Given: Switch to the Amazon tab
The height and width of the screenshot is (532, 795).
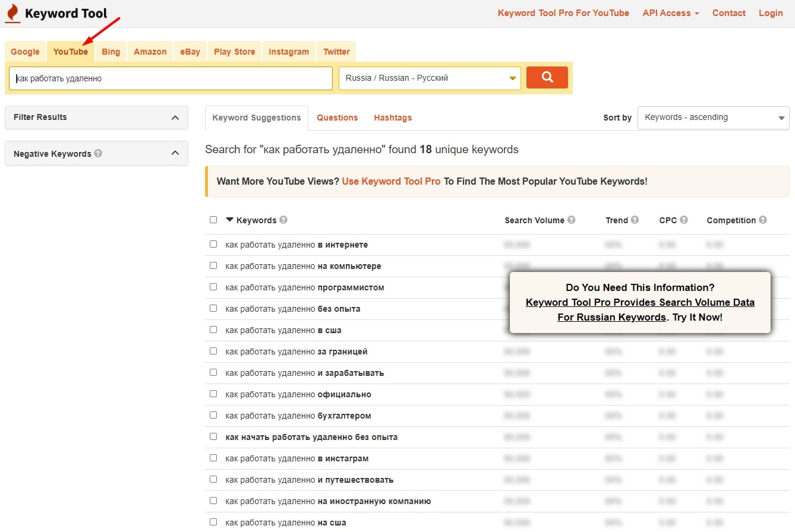Looking at the screenshot, I should click(150, 52).
